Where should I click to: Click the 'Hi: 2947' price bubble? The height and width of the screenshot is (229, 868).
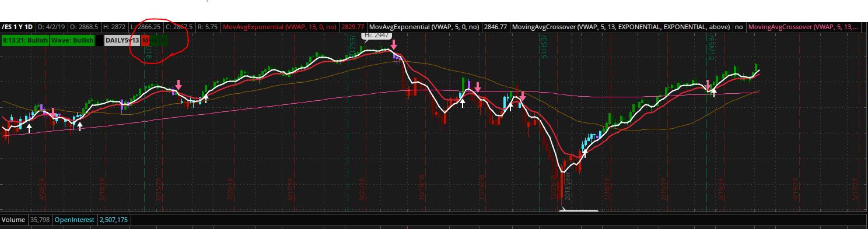pyautogui.click(x=377, y=36)
